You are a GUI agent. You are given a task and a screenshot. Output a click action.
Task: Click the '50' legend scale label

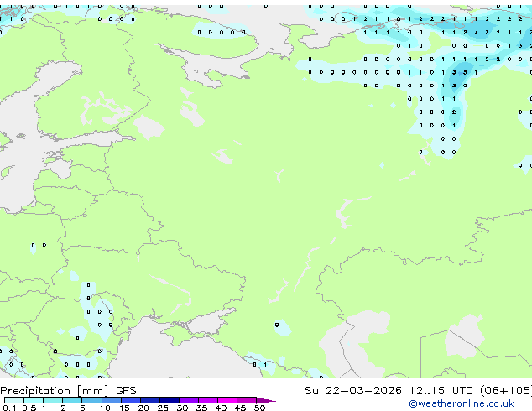pos(259,408)
